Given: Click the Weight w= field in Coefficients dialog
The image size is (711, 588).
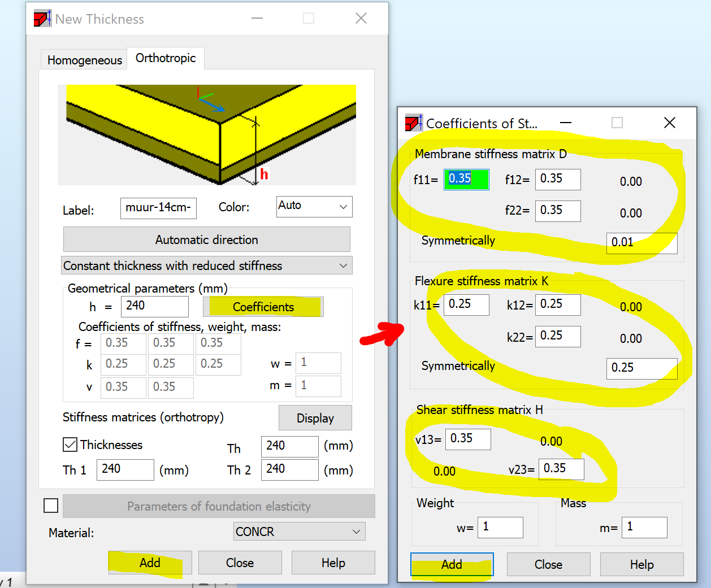Looking at the screenshot, I should click(x=500, y=528).
